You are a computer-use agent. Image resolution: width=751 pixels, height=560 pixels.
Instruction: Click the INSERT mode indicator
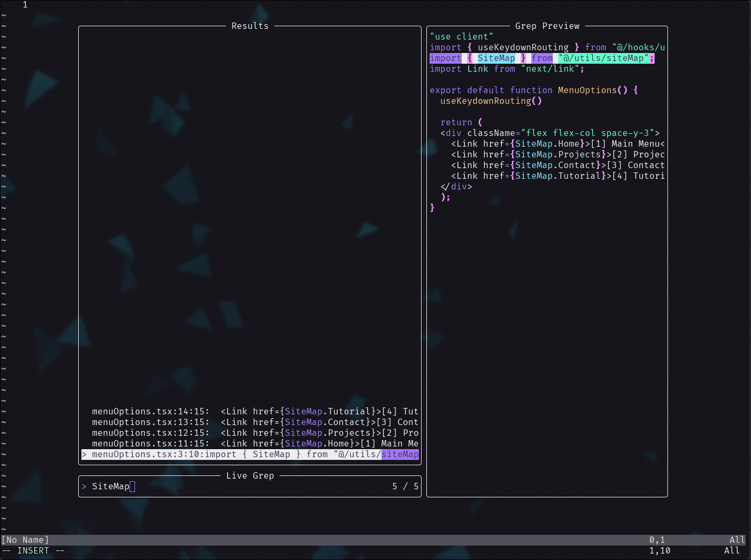coord(33,550)
